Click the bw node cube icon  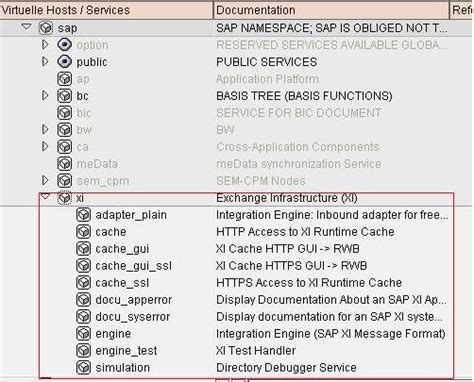(x=64, y=130)
